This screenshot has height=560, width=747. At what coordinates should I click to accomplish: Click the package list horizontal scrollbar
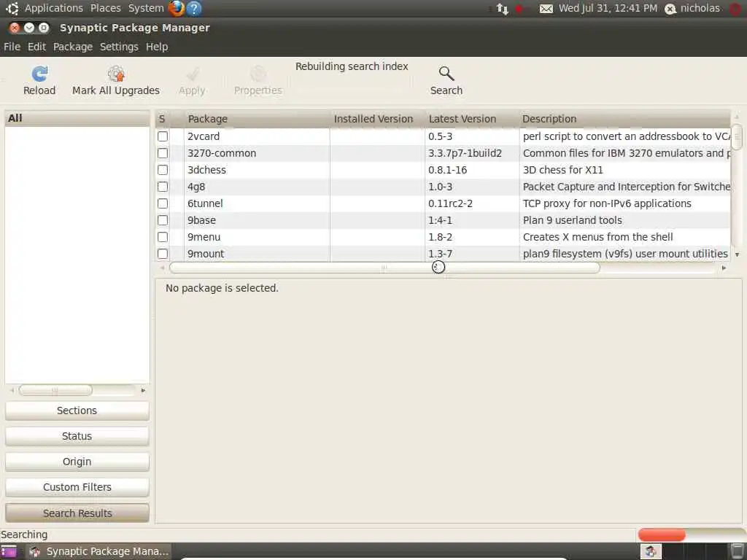(x=384, y=268)
